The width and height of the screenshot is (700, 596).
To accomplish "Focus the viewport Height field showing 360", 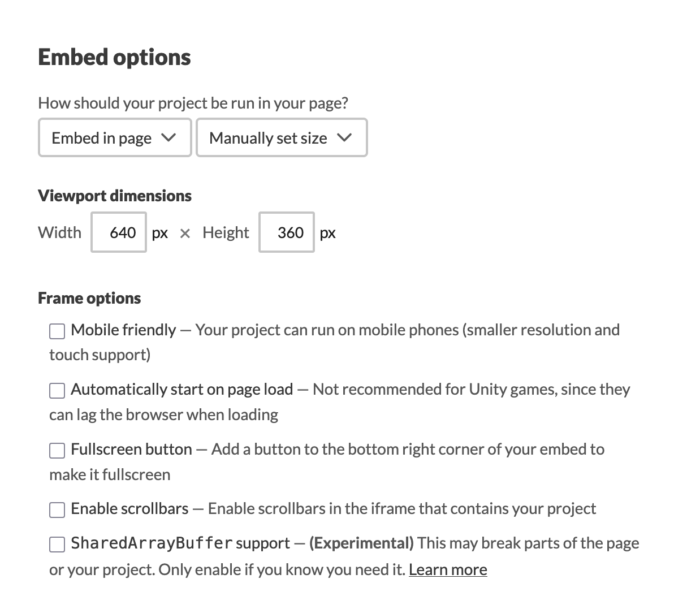I will coord(287,232).
